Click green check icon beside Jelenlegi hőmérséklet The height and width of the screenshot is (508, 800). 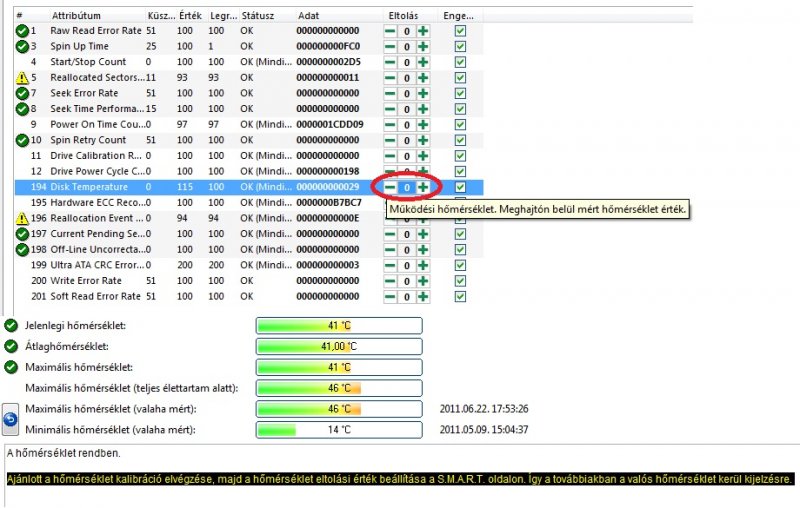[x=11, y=325]
